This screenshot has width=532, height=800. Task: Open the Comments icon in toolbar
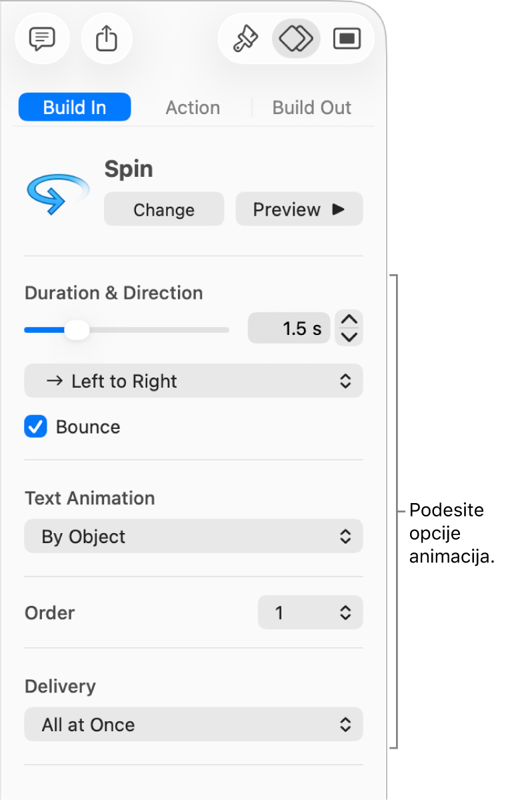41,39
